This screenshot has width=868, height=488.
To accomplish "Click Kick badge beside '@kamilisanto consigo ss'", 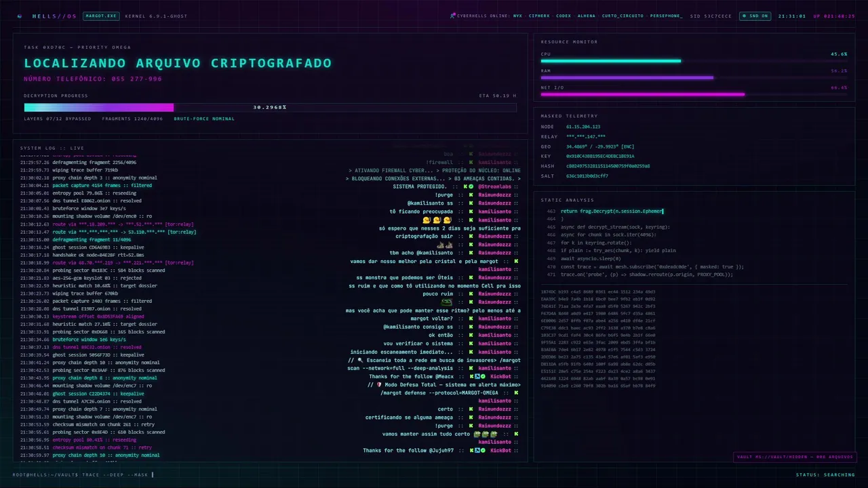I will click(471, 327).
